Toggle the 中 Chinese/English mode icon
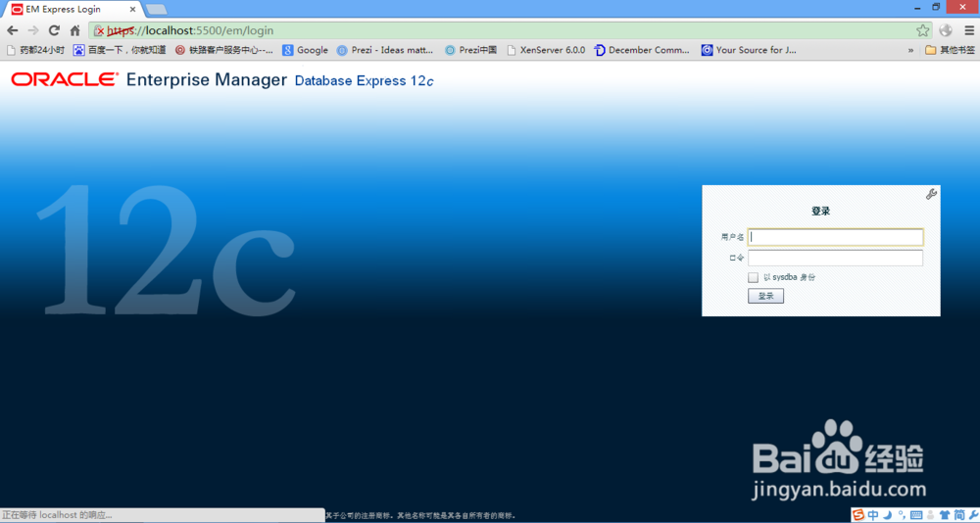 coord(873,515)
